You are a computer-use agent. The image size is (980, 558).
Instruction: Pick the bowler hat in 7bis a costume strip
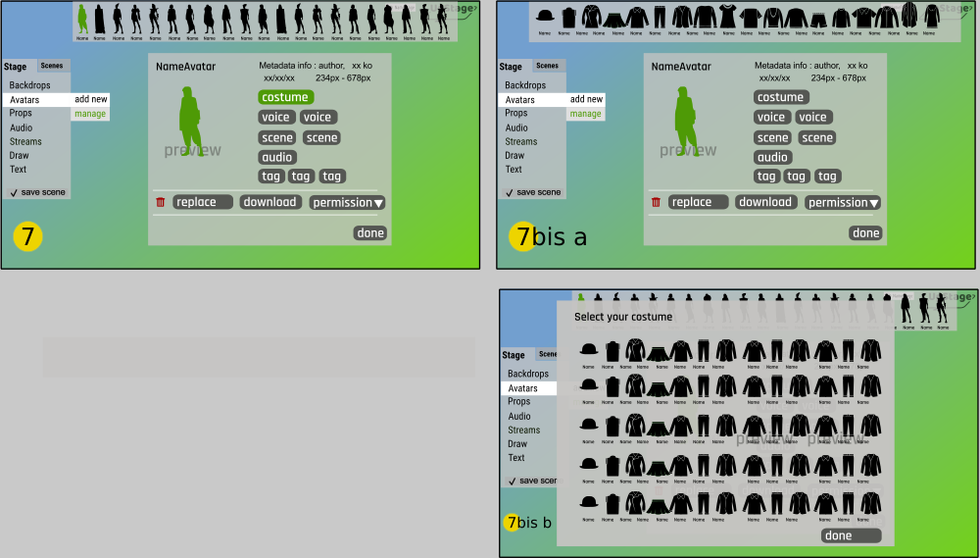[545, 17]
